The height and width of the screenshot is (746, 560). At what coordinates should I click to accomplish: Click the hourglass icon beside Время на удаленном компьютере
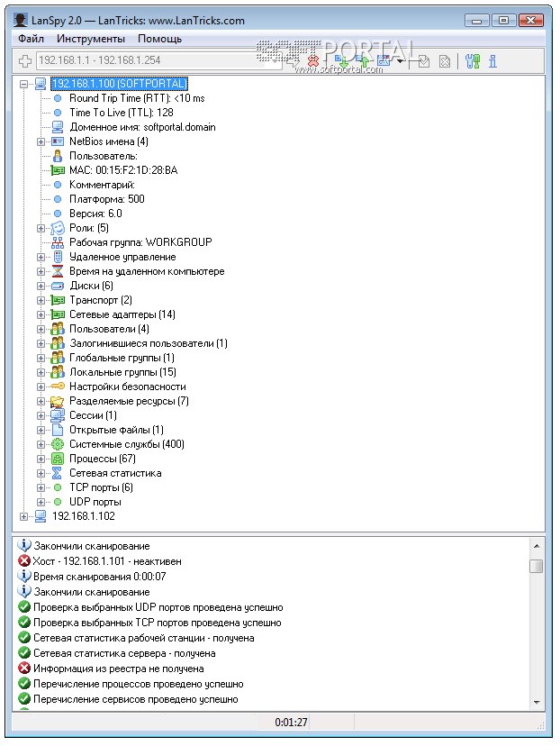click(58, 271)
